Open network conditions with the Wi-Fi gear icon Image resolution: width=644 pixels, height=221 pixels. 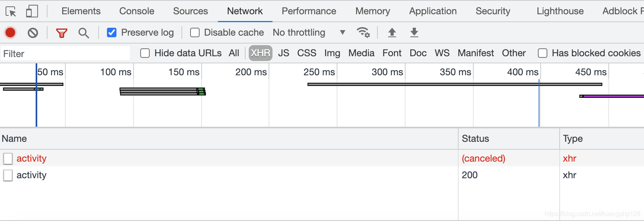click(363, 32)
